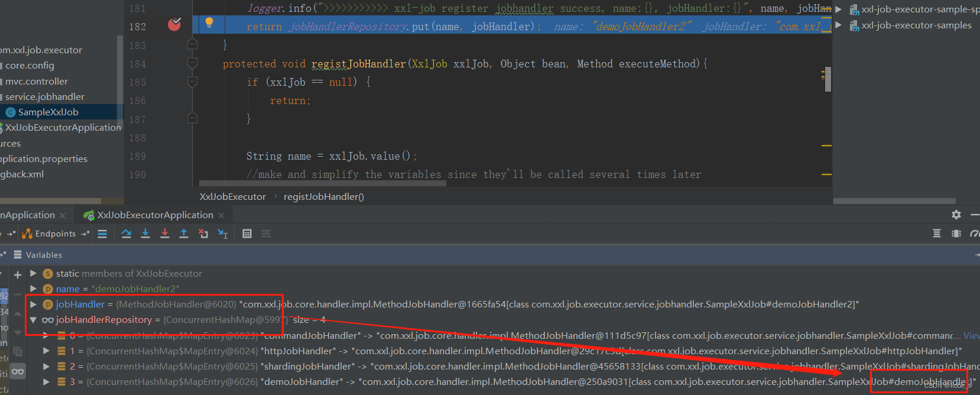
Task: Open debug panel settings gear
Action: click(x=956, y=215)
